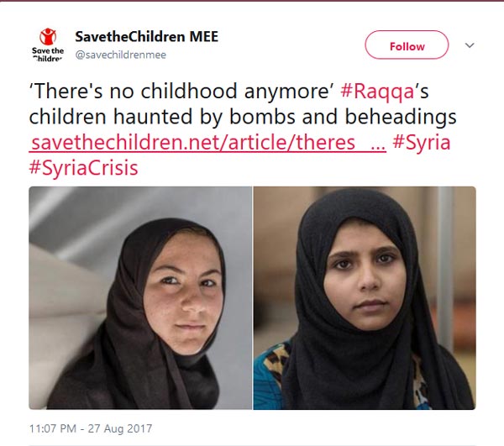504x446 pixels.
Task: Follow the SavetheChildren MEE account
Action: [407, 46]
